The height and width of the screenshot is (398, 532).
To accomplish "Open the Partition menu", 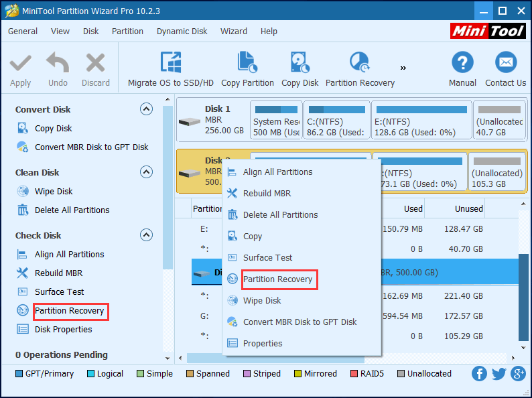I will 127,31.
